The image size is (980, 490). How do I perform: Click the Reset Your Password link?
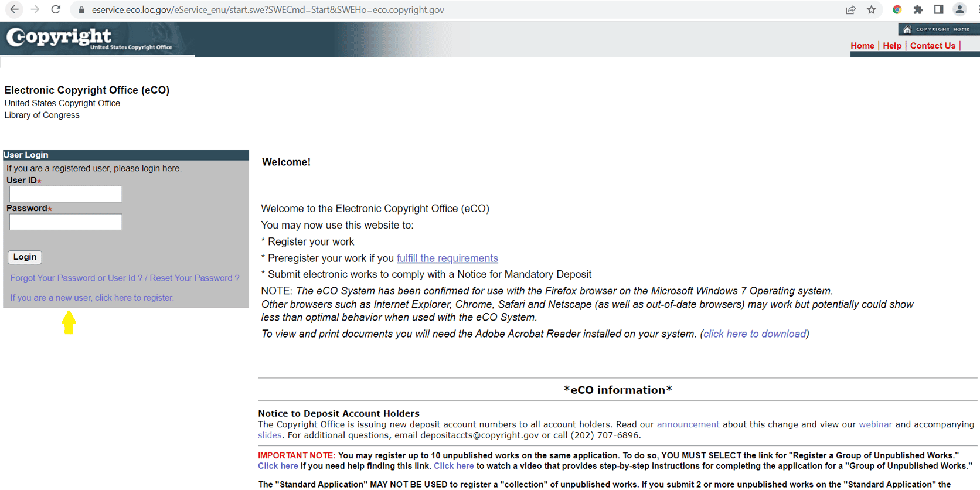(195, 278)
